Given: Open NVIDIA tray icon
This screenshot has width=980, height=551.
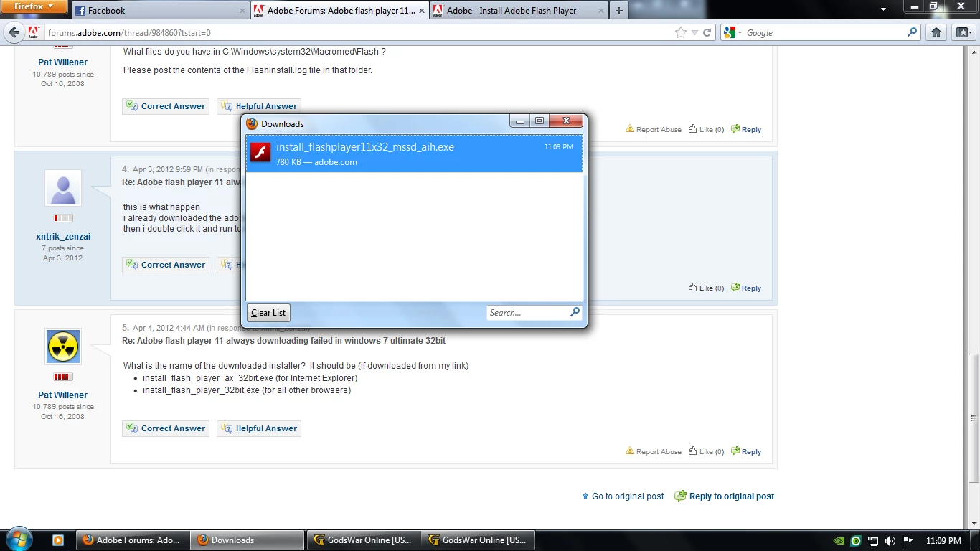Looking at the screenshot, I should tap(839, 541).
